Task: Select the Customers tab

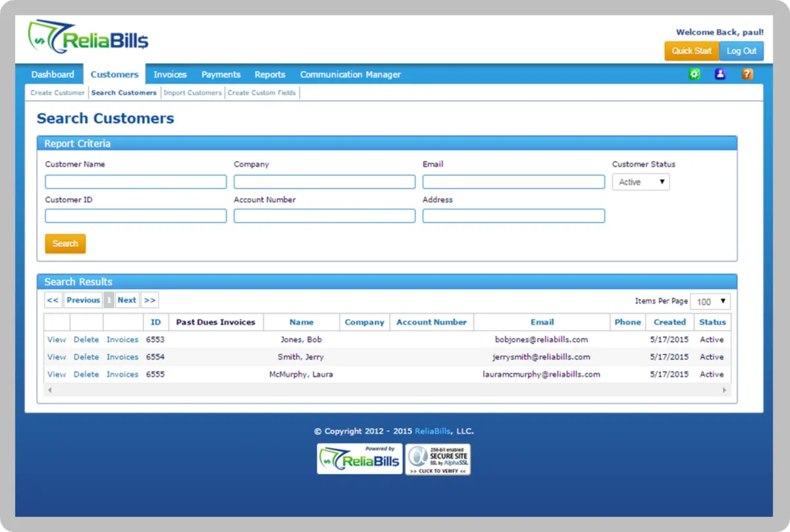Action: 115,74
